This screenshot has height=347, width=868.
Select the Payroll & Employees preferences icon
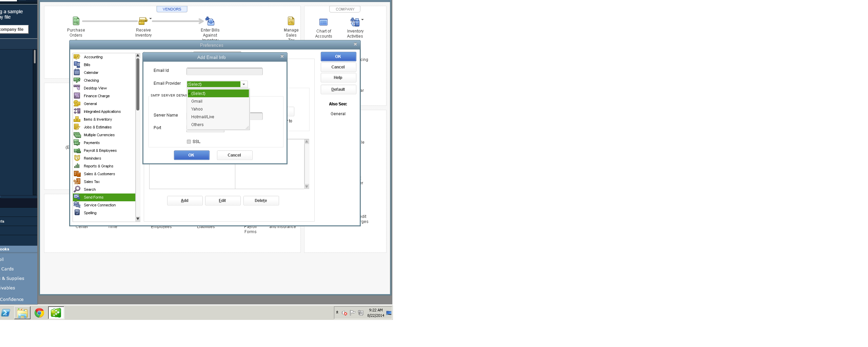(x=78, y=150)
